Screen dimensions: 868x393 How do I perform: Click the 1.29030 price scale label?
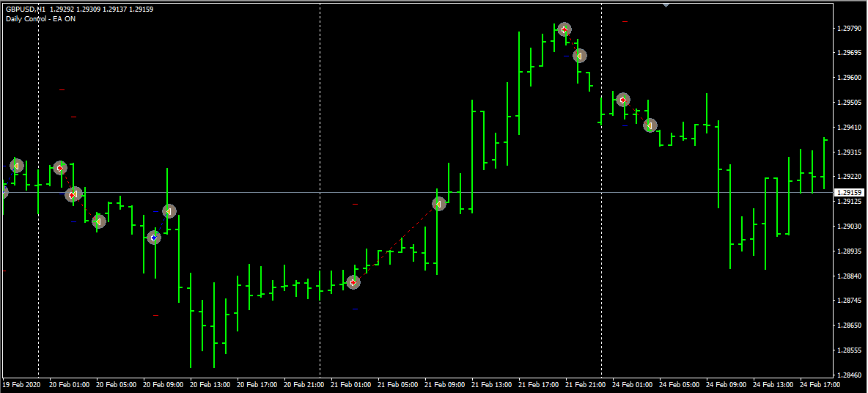849,227
